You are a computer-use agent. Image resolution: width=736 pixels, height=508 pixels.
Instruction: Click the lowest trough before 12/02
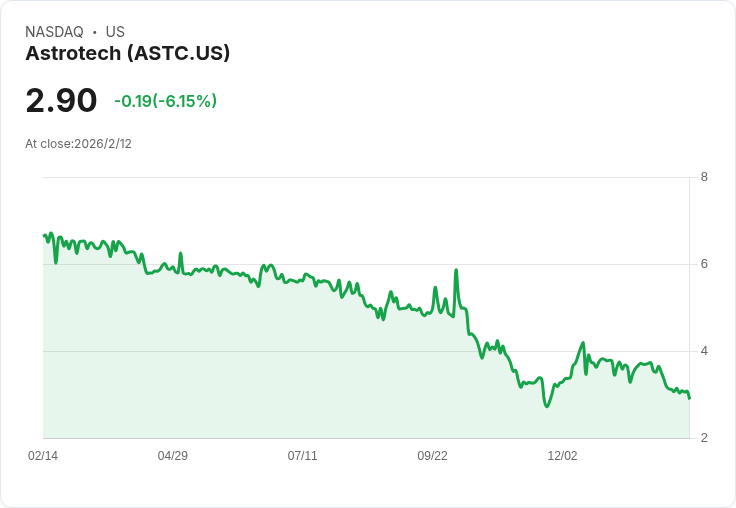click(547, 406)
